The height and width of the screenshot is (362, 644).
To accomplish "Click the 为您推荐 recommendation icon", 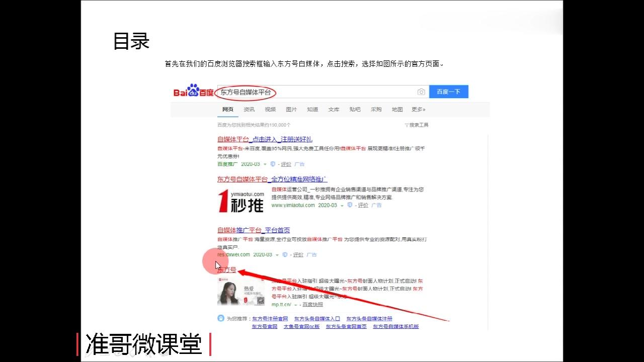I will tap(221, 318).
